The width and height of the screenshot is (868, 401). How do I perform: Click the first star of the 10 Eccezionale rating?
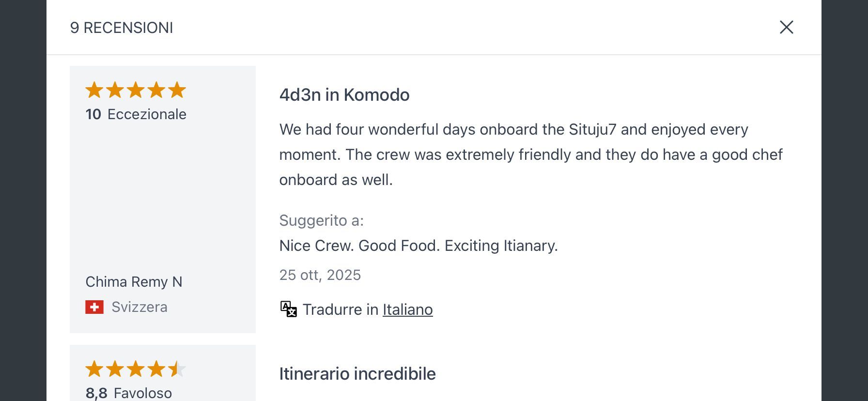pyautogui.click(x=94, y=90)
